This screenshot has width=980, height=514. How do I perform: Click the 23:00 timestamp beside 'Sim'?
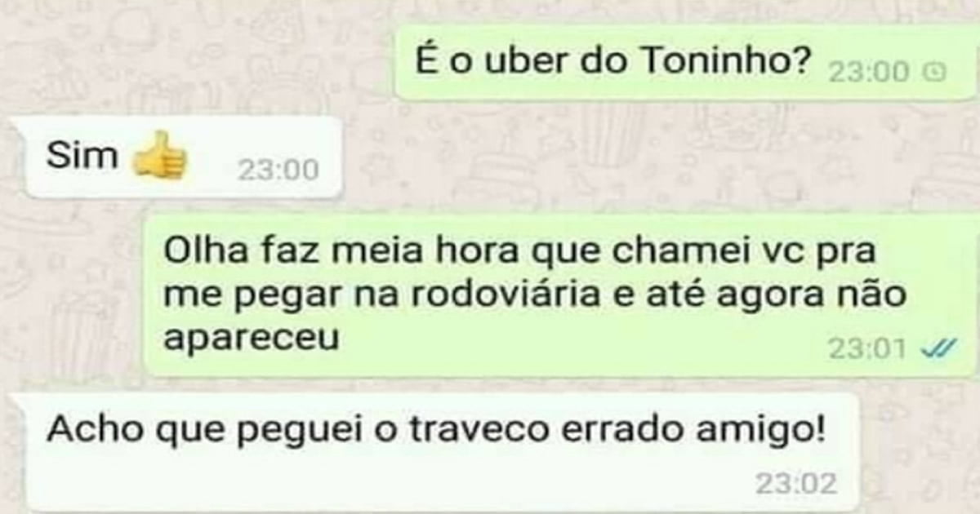[x=278, y=171]
